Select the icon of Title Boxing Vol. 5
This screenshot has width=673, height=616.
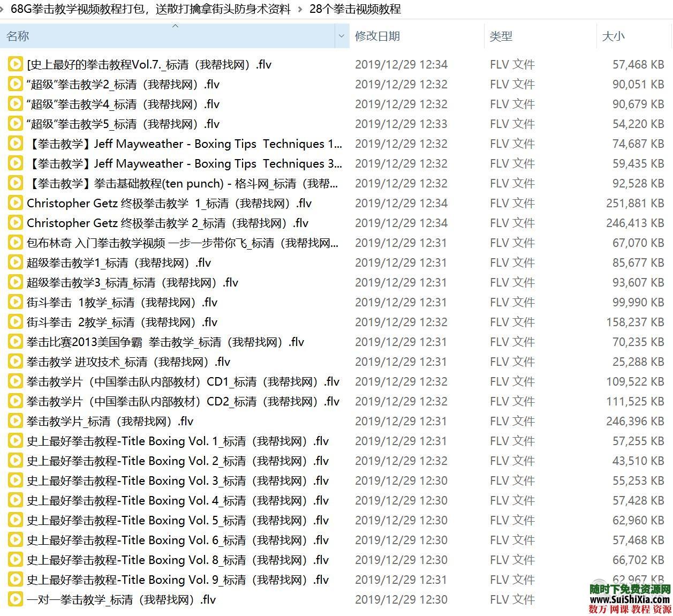click(x=16, y=521)
